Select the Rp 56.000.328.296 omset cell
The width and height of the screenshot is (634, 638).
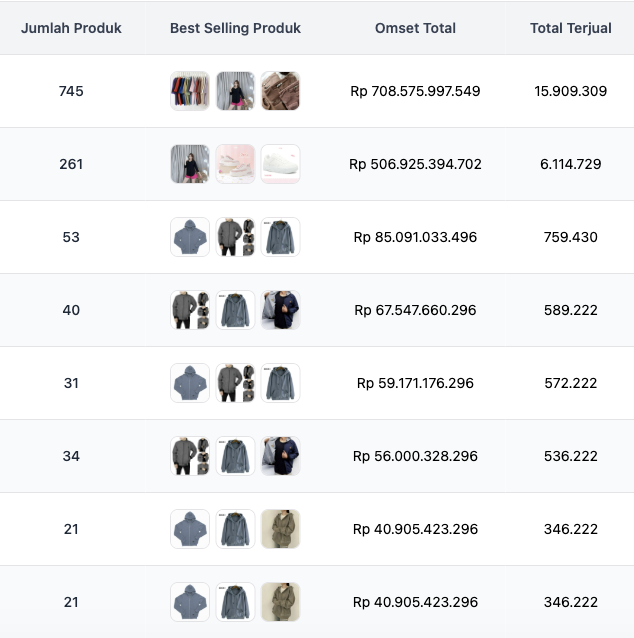[415, 456]
